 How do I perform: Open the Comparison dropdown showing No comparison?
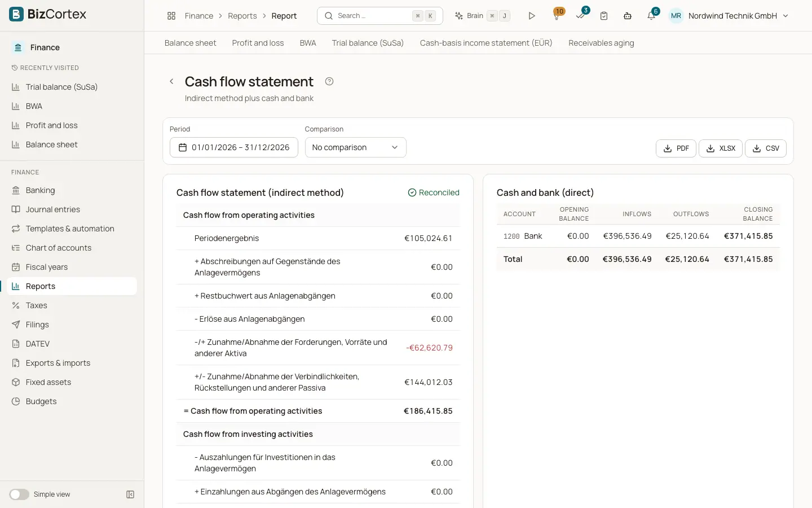coord(355,147)
